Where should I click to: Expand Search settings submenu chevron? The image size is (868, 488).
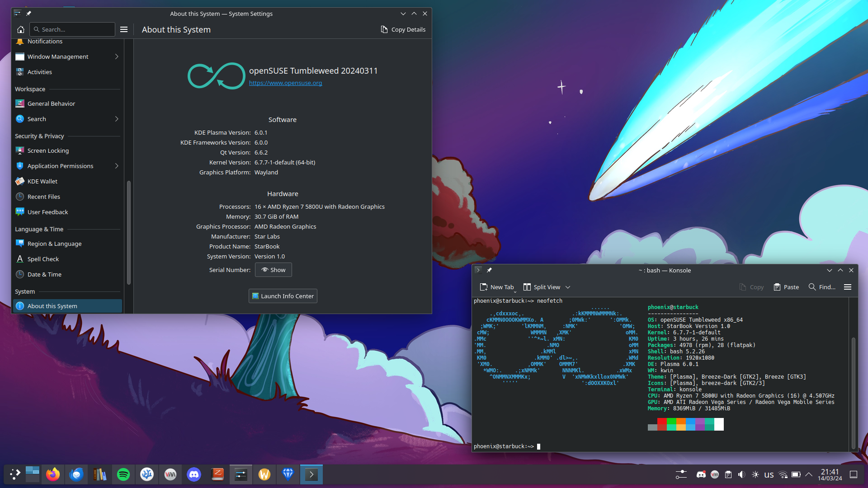click(x=117, y=119)
